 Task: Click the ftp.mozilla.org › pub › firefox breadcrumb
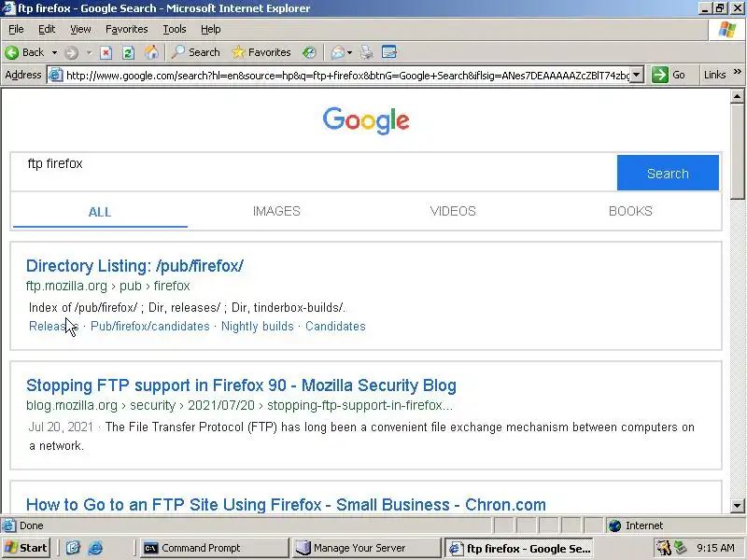[x=108, y=286]
